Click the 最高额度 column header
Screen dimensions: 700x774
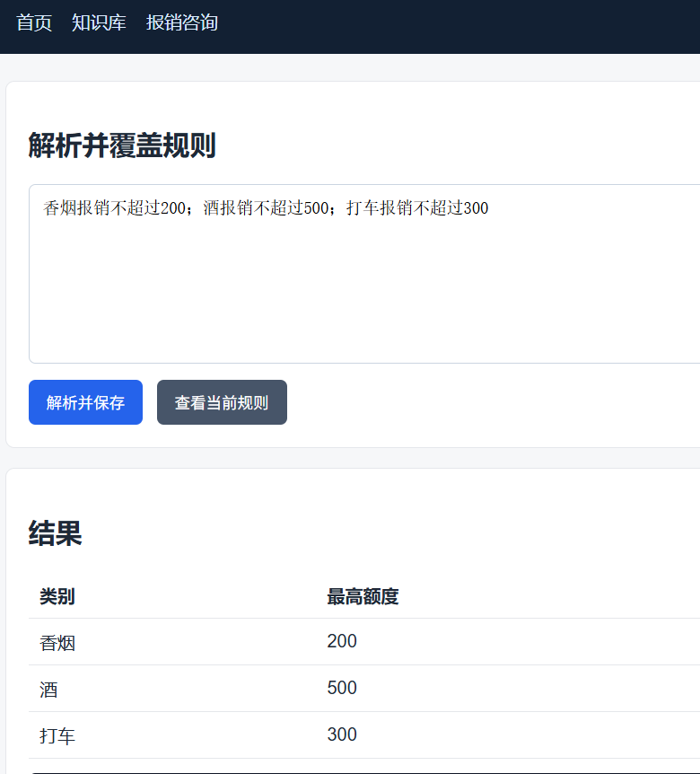pos(363,597)
